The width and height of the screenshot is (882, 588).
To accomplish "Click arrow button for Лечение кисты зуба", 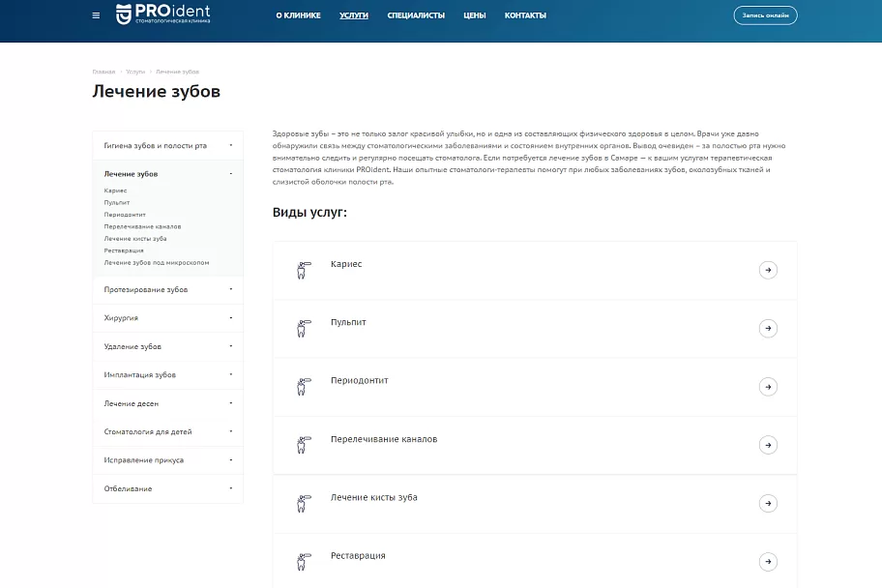I will pyautogui.click(x=768, y=504).
